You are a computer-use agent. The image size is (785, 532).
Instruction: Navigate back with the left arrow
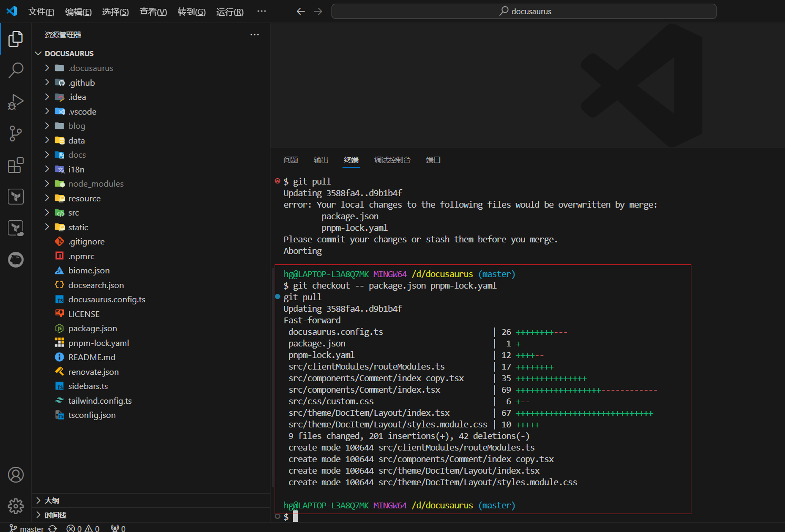pos(300,11)
